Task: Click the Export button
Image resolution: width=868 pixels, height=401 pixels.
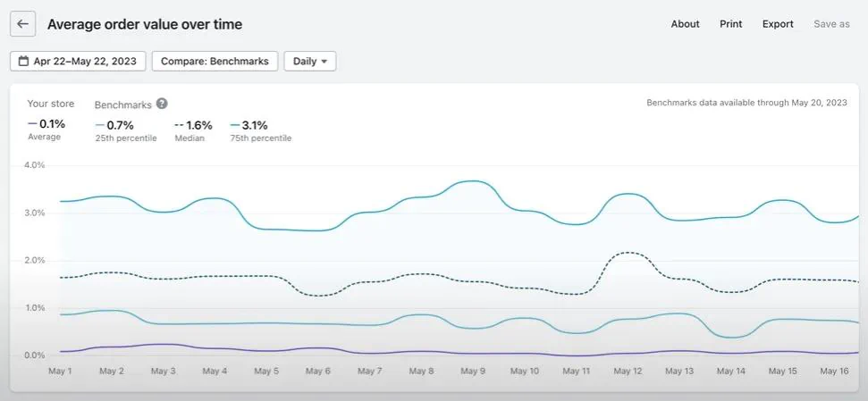Action: (x=778, y=24)
